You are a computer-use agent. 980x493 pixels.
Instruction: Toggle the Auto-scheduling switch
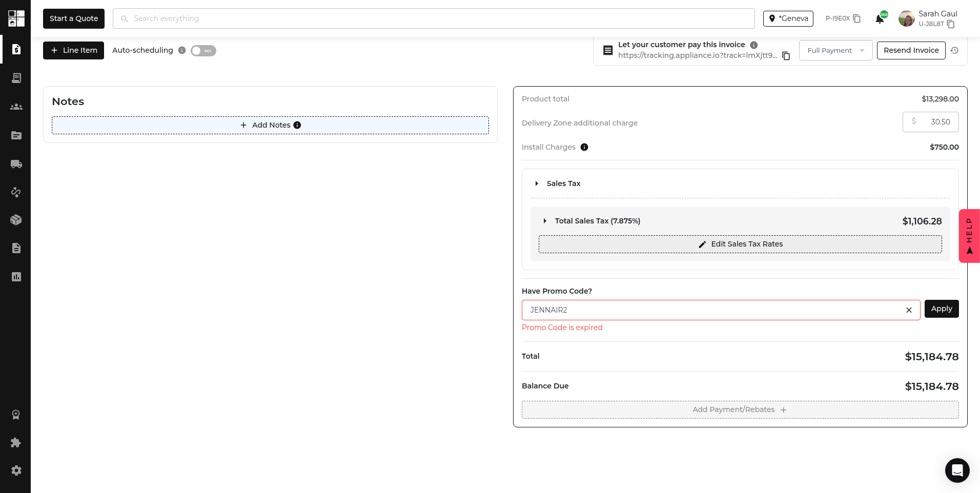point(203,51)
